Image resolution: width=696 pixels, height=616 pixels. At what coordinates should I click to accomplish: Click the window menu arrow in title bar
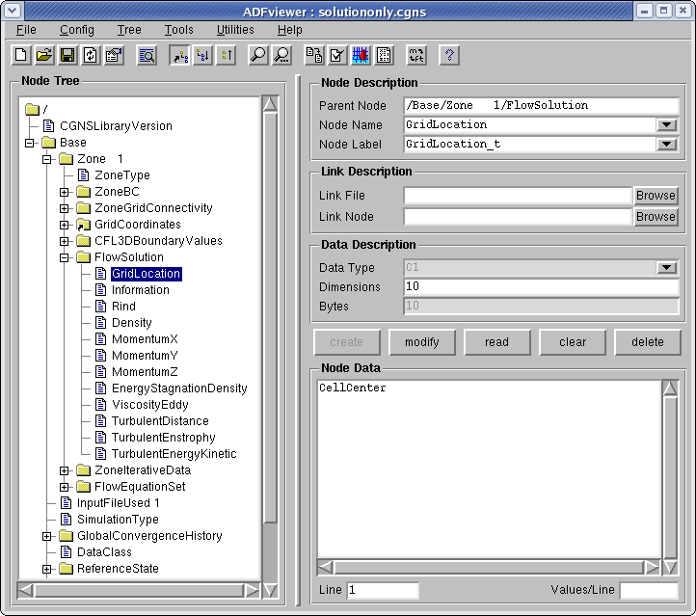(x=13, y=11)
